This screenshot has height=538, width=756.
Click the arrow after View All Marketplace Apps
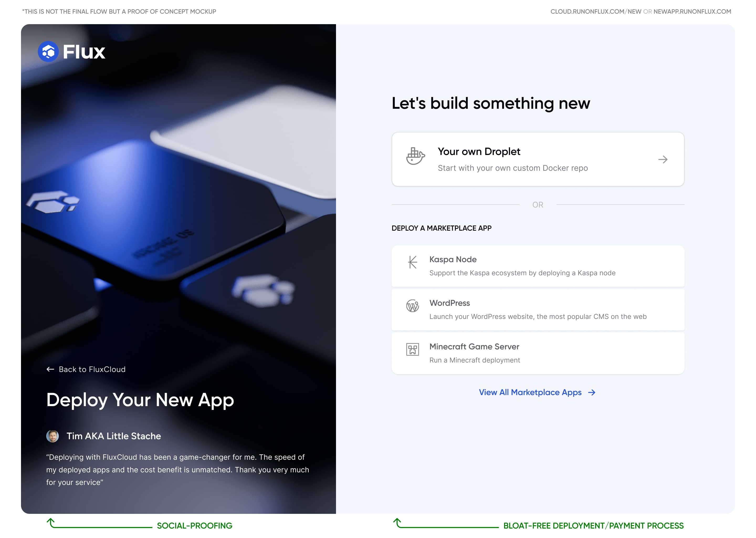[x=591, y=392]
